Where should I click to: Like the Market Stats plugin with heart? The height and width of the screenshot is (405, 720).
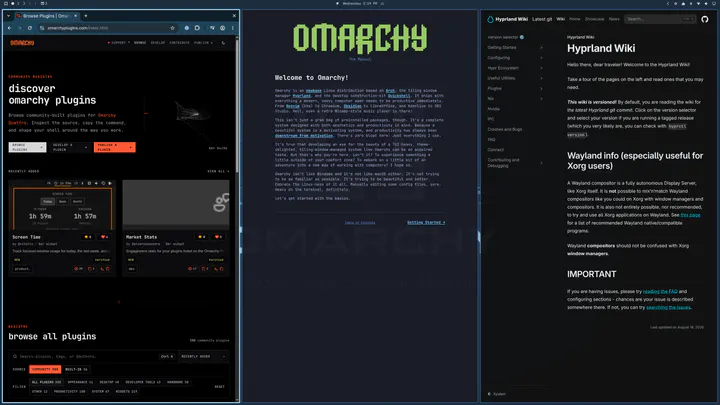218,237
